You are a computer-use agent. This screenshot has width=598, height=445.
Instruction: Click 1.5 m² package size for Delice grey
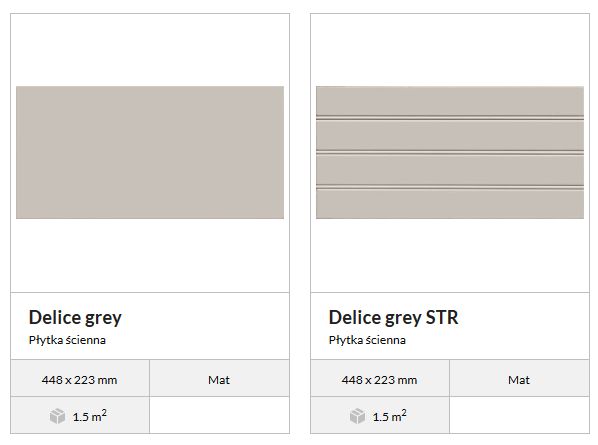click(x=90, y=416)
